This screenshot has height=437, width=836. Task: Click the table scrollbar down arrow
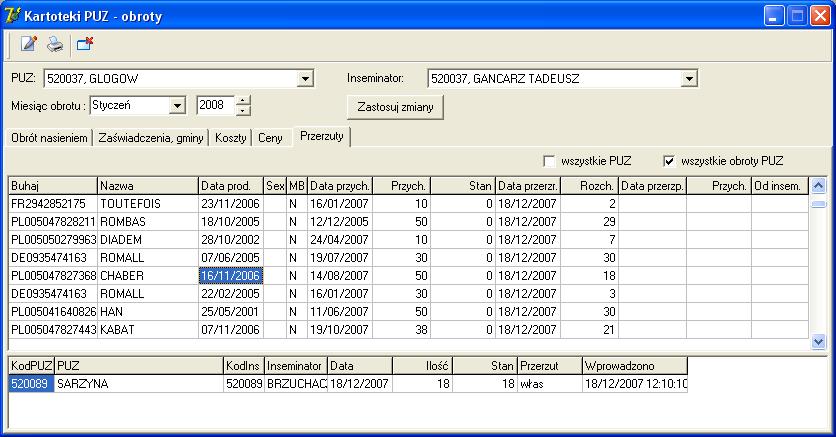point(818,341)
